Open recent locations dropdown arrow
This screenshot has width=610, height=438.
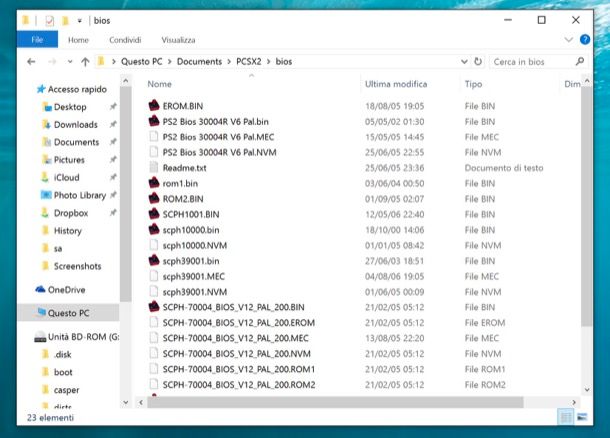70,61
